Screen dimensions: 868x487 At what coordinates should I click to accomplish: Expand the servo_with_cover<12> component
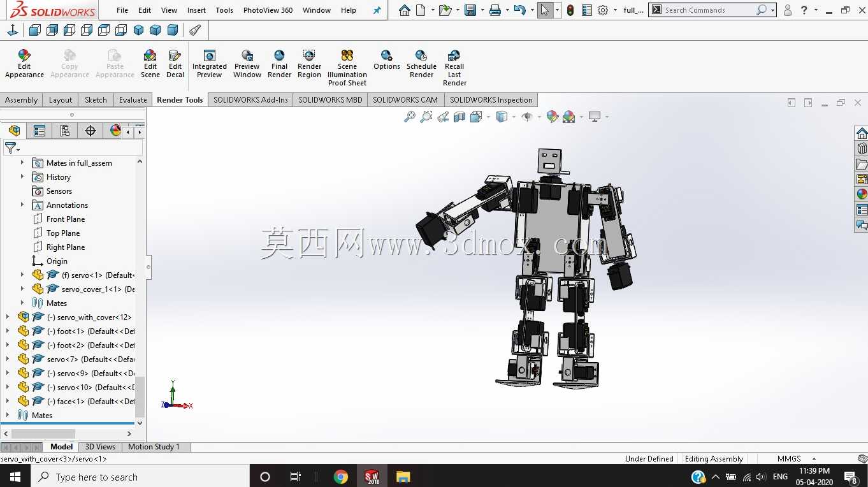(x=8, y=317)
